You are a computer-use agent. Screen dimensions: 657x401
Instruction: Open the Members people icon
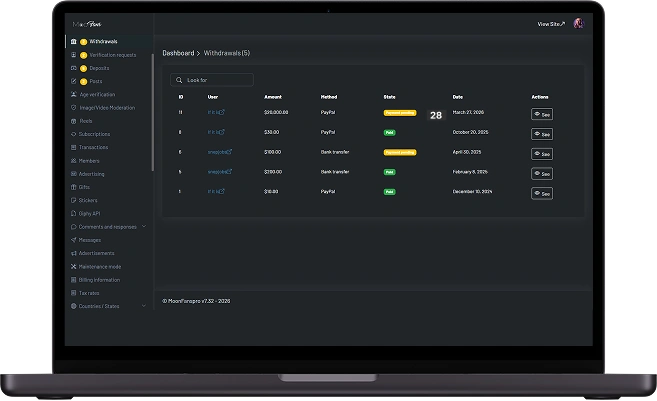[74, 160]
